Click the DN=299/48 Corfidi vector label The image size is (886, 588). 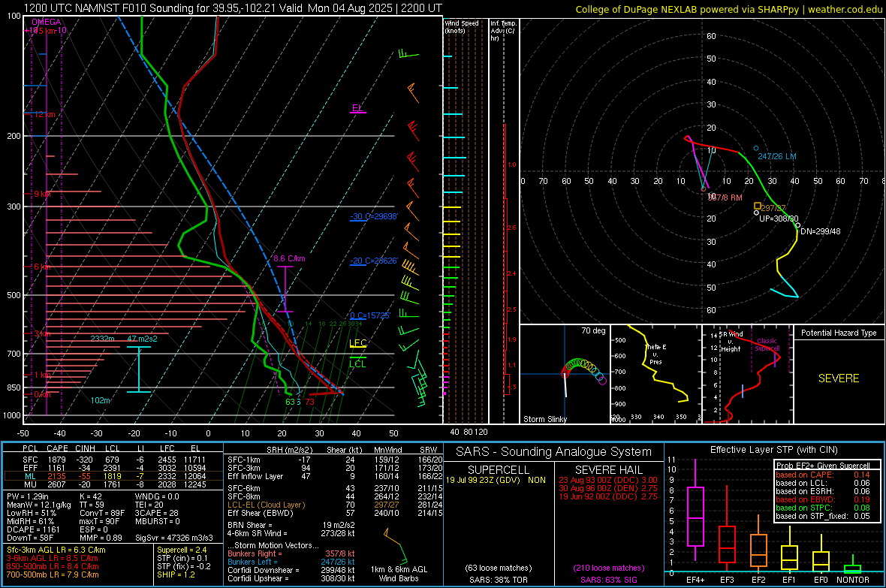click(821, 231)
